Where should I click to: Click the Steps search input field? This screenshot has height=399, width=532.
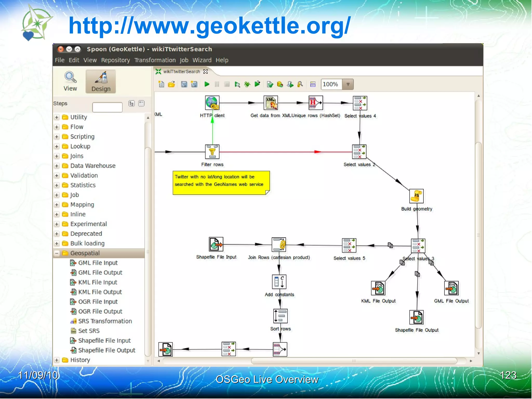click(x=107, y=107)
